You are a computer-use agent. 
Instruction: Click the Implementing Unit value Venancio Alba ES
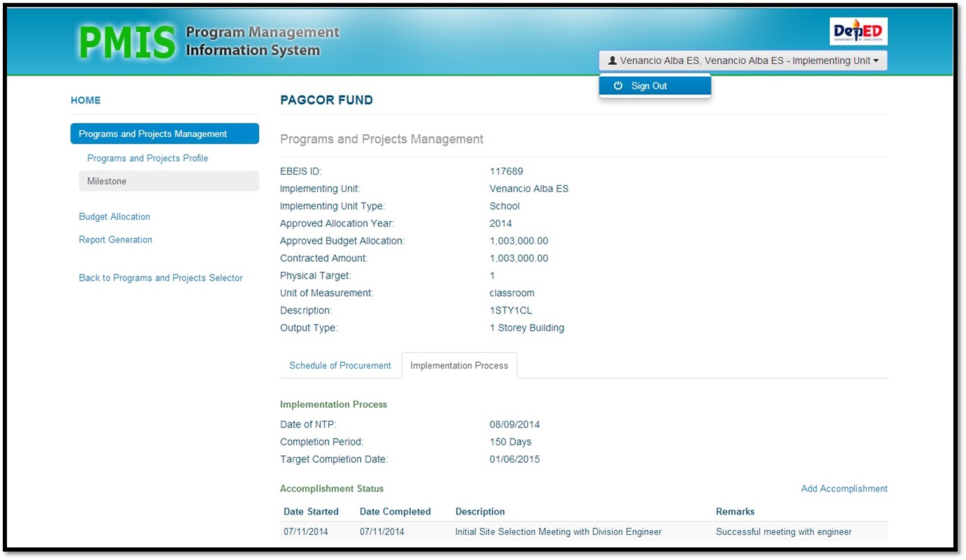(529, 189)
